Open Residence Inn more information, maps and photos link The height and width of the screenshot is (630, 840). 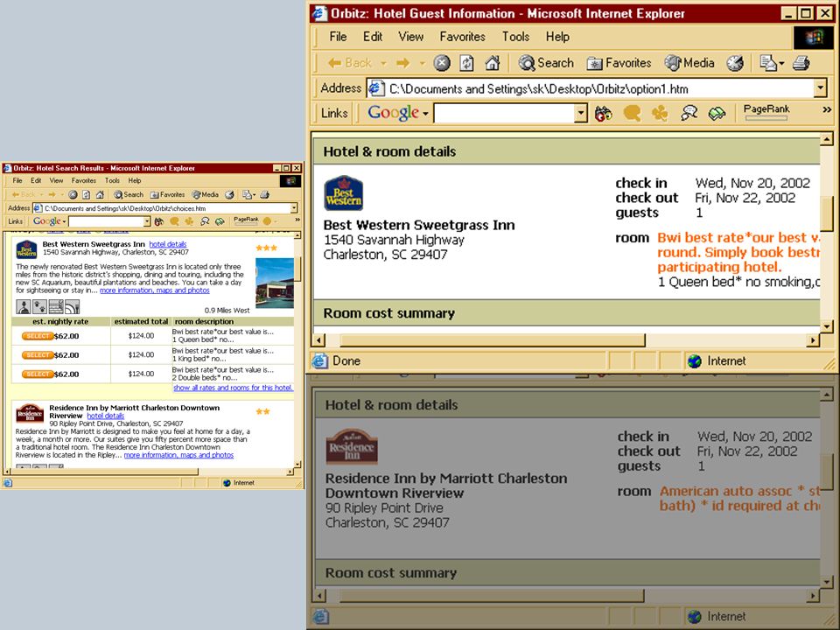point(178,455)
